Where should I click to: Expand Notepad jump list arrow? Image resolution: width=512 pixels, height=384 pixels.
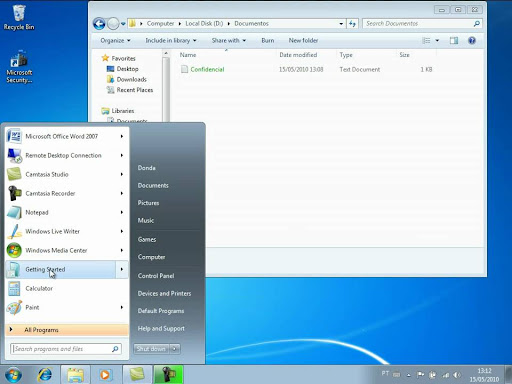point(122,212)
